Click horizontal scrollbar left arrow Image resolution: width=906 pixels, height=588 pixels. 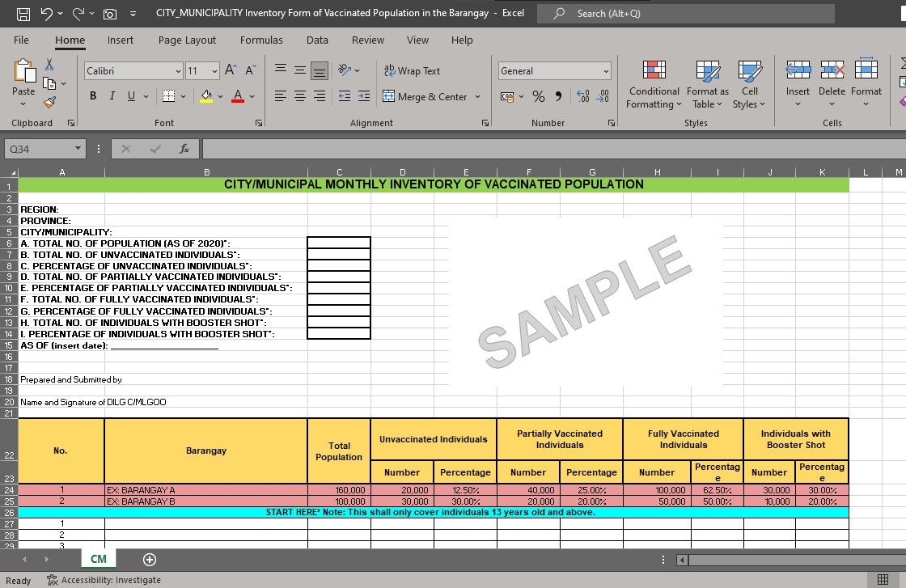click(x=683, y=560)
